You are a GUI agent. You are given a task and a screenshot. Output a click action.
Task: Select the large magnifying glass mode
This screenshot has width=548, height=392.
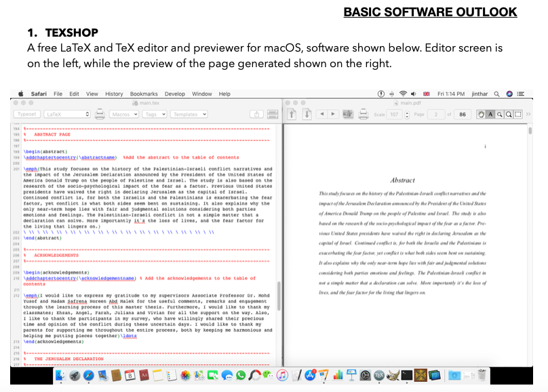[509, 114]
